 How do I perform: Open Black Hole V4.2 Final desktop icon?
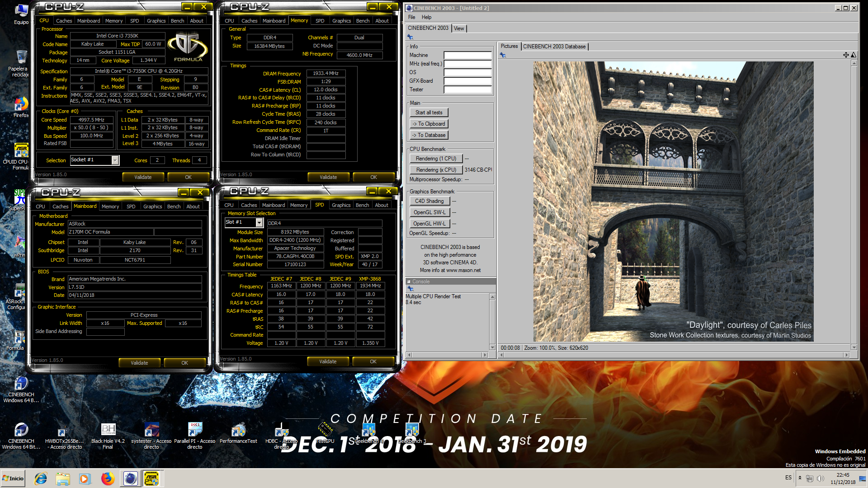click(108, 436)
